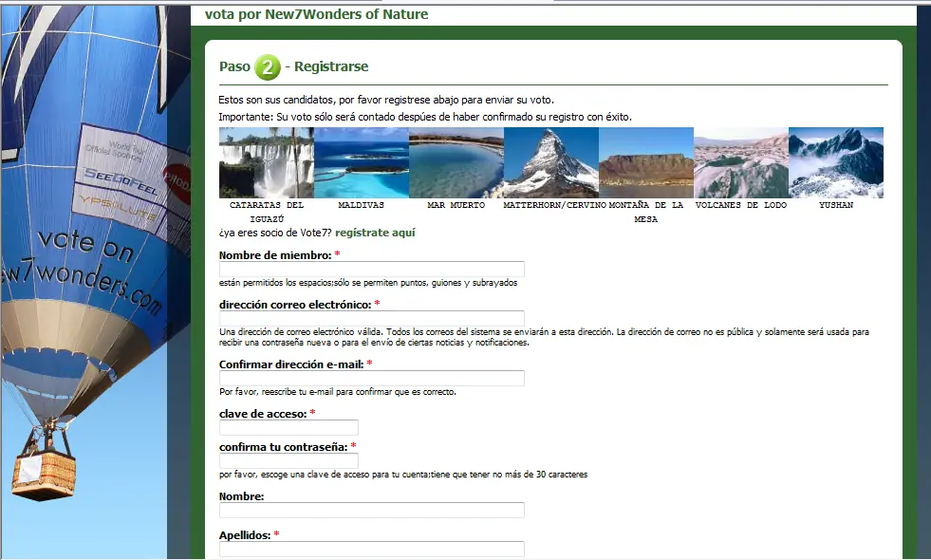Screen dimensions: 931x560
Task: Click the 'MATTERHORN/CERVINO' caption text
Action: point(554,205)
